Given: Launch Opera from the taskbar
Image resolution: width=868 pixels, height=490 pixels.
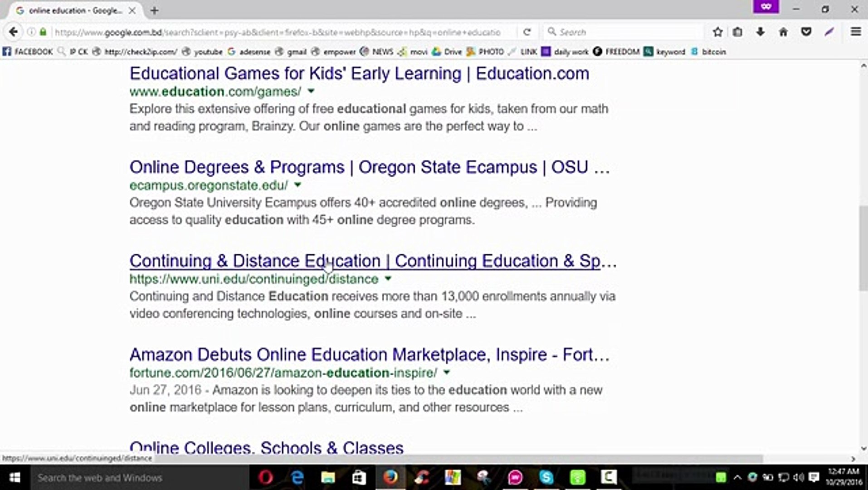Looking at the screenshot, I should pyautogui.click(x=266, y=477).
